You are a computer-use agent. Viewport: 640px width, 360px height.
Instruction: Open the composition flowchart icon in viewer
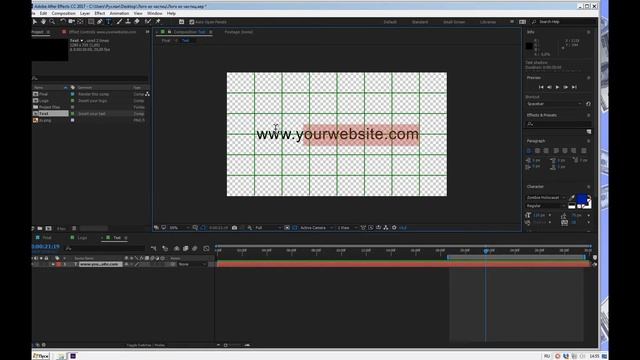coord(386,228)
